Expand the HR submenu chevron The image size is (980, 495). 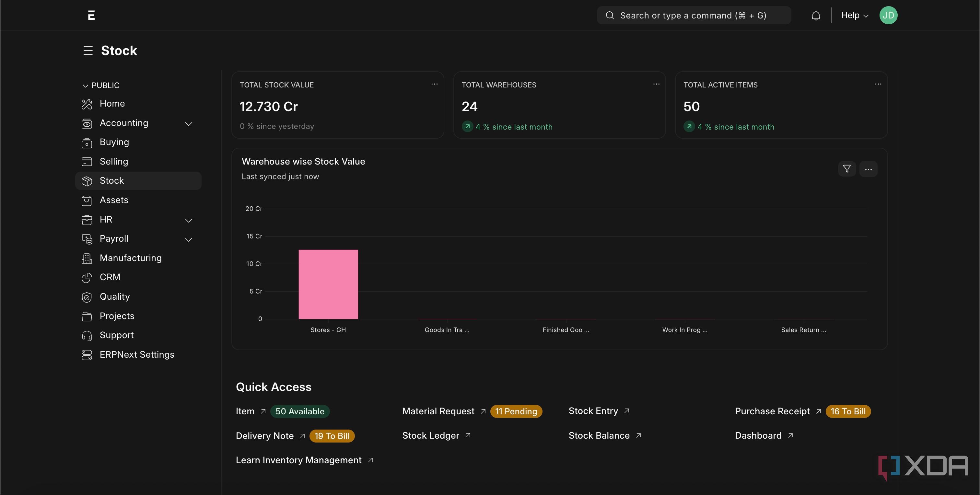pos(188,221)
